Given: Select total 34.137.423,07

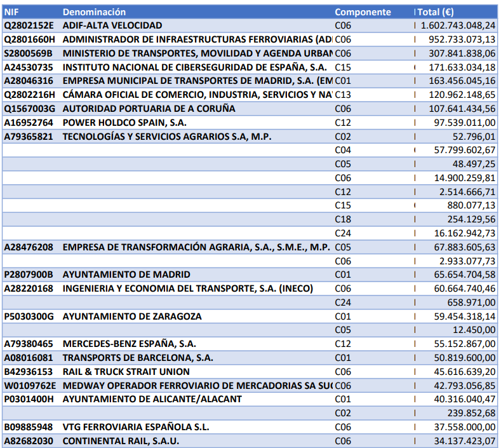Looking at the screenshot, I should (x=465, y=441).
